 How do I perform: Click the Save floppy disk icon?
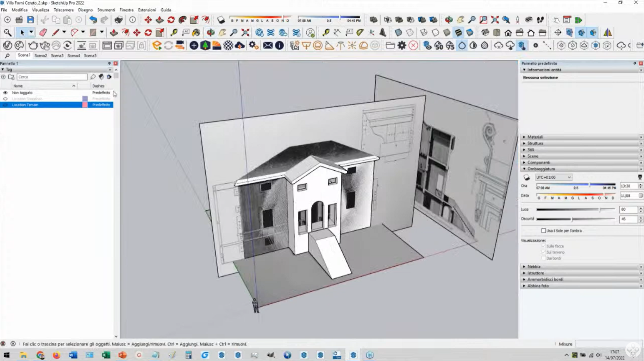coord(31,20)
